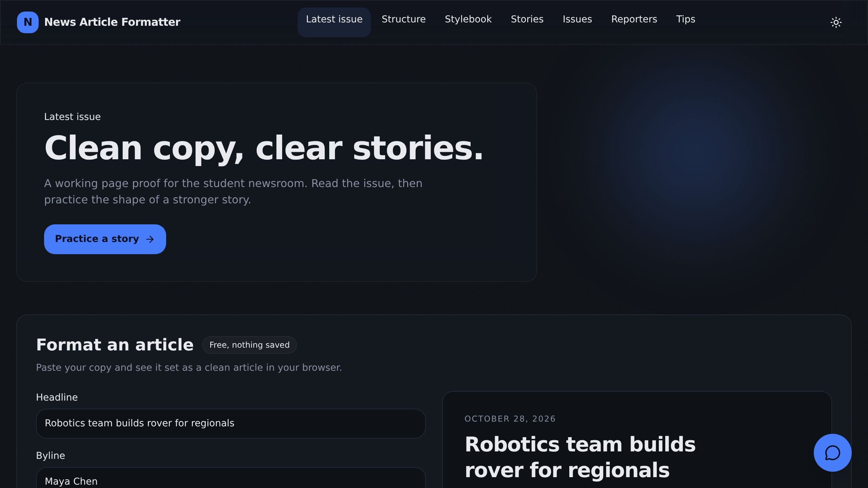The height and width of the screenshot is (488, 868).
Task: Click the OCTOBER 28, 2026 date text
Action: [510, 419]
